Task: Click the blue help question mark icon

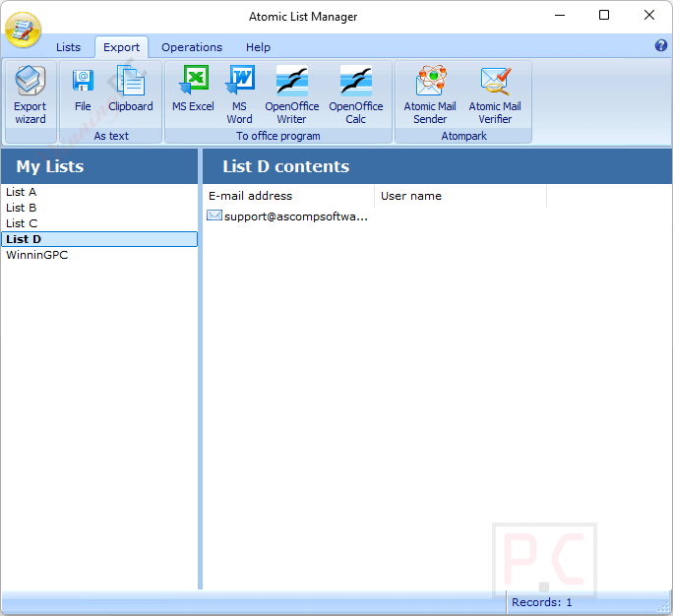Action: click(661, 45)
